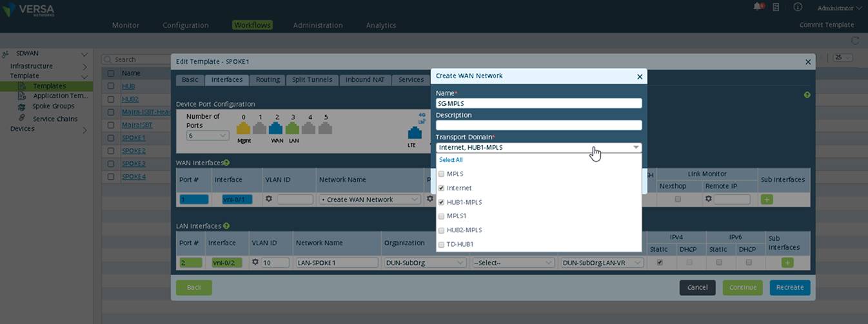The width and height of the screenshot is (868, 324).
Task: Close the Edit Template dialog
Action: pyautogui.click(x=808, y=62)
